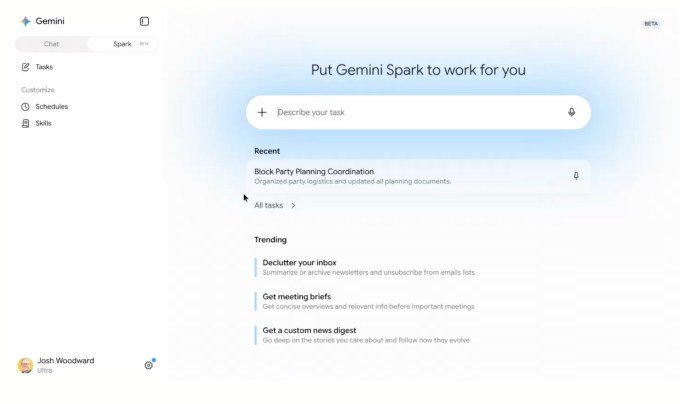Open Tasks in the sidebar
The height and width of the screenshot is (404, 680).
coord(44,67)
